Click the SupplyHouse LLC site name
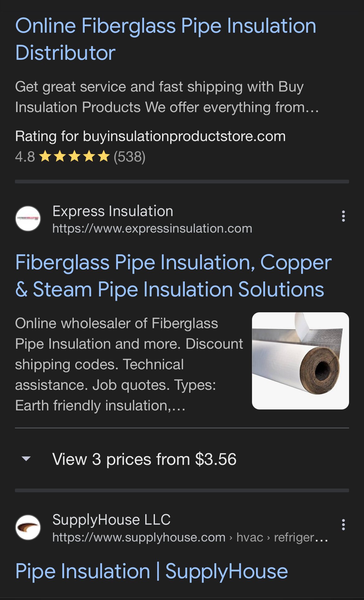 click(111, 520)
